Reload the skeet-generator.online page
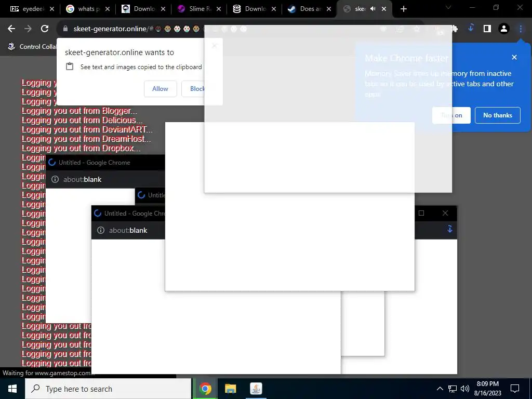Screen dimensions: 532x399 [45, 29]
